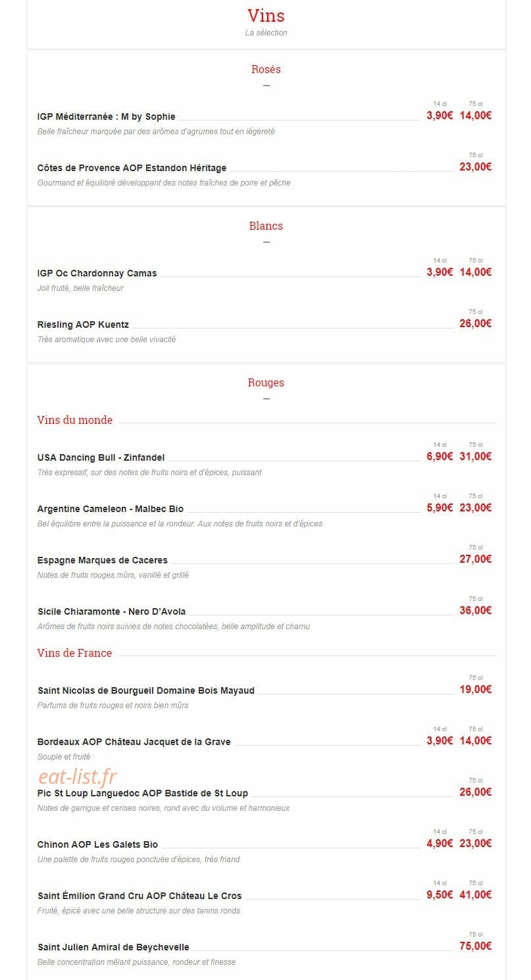Click Sicile Chiaramonte - Nero D'Avola name
This screenshot has height=980, width=531.
(112, 611)
